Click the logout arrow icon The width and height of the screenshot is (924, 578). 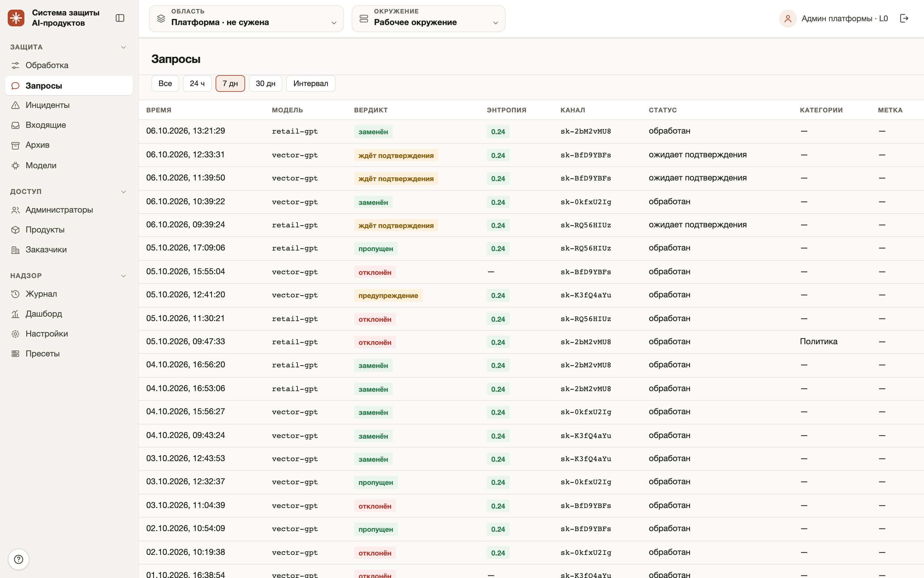[904, 18]
